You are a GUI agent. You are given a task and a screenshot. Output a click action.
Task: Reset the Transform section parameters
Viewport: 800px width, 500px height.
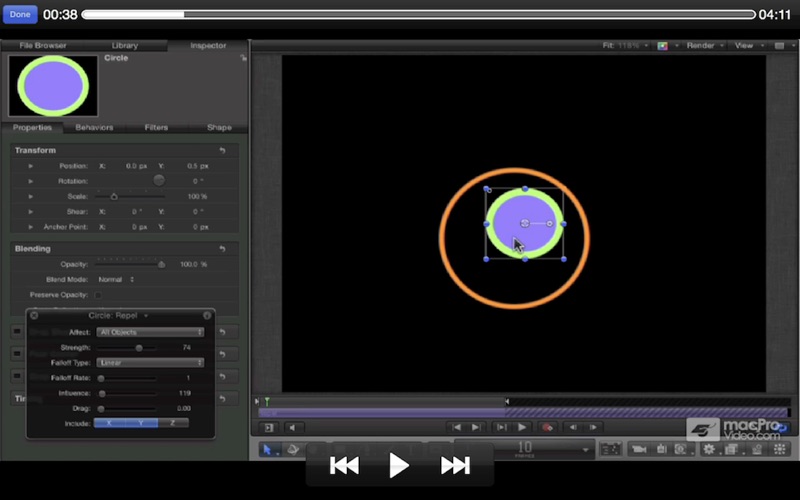tap(221, 150)
